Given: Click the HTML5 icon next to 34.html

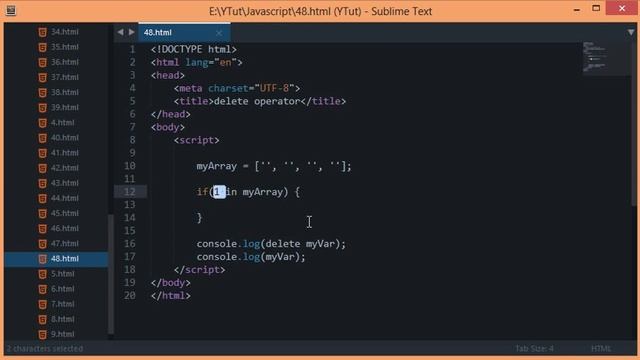Looking at the screenshot, I should (42, 32).
